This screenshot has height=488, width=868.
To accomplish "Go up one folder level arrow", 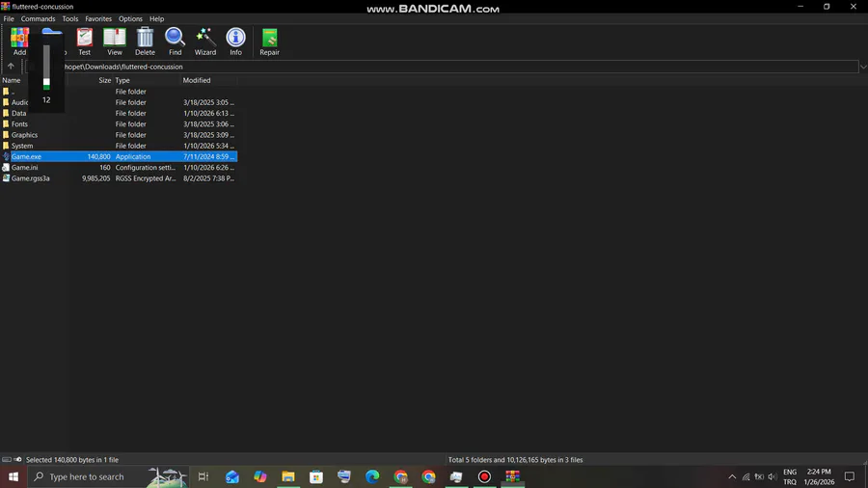I will pos(11,67).
